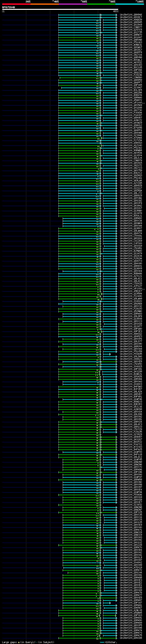Select the UniRef100_P10490 label
The height and width of the screenshot is (644, 146).
(x=131, y=296)
